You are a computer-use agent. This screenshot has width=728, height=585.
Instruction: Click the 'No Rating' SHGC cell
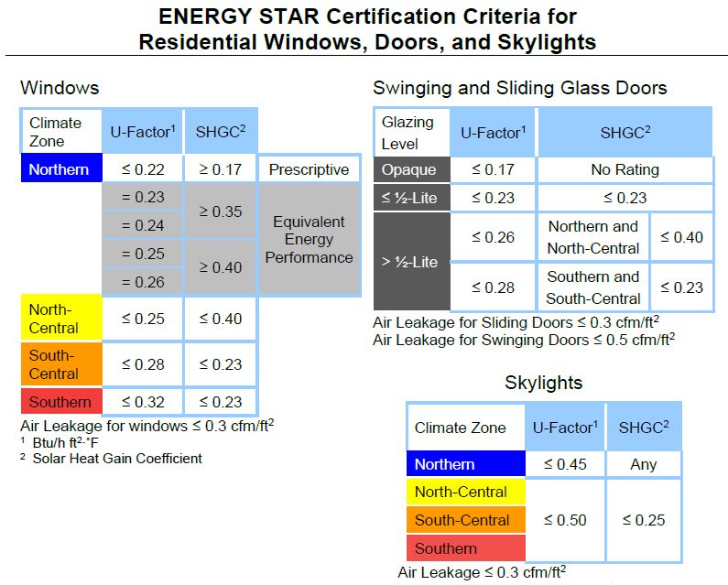pos(625,169)
